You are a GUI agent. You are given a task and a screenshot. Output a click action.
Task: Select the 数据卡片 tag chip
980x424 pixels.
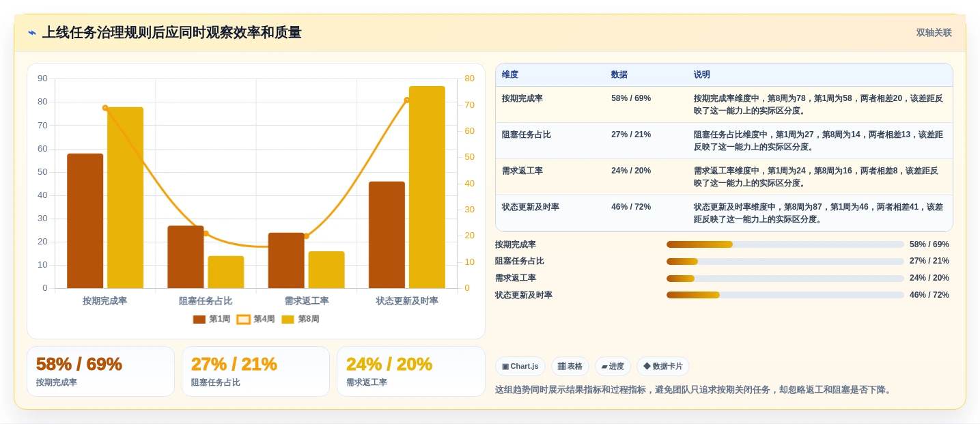663,366
